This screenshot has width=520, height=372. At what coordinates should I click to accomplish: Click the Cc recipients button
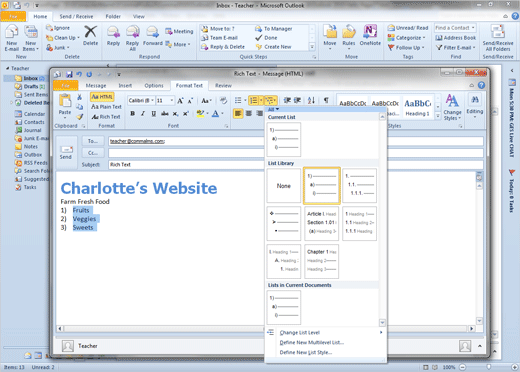coord(93,153)
